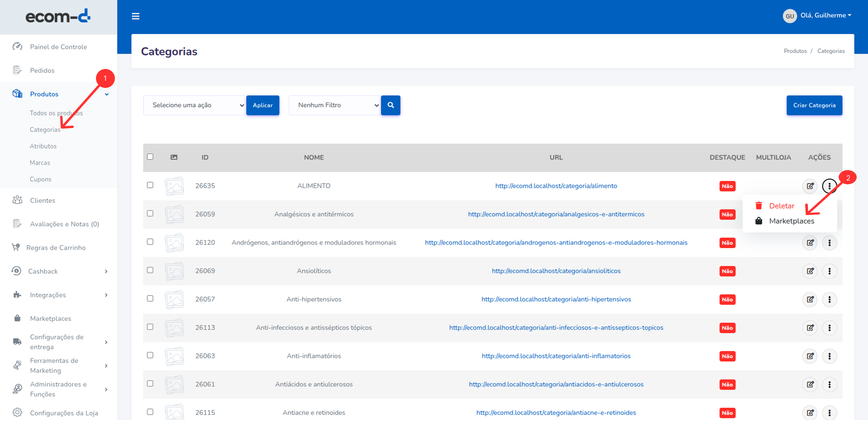Open more actions for Anti-infecciosos row
The width and height of the screenshot is (868, 421).
tap(829, 328)
